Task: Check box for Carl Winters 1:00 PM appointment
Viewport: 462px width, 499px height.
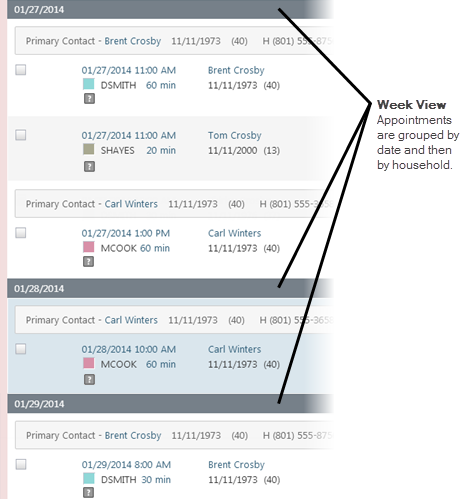Action: point(21,233)
